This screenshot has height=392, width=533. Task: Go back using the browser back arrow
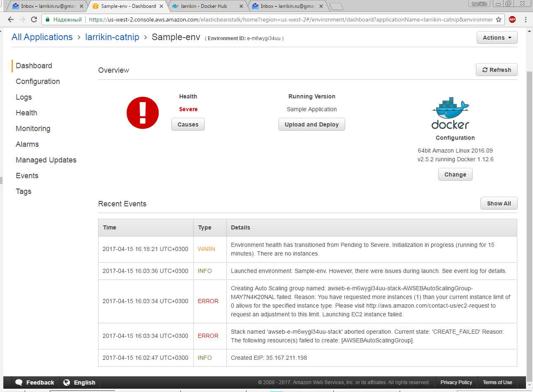point(11,19)
